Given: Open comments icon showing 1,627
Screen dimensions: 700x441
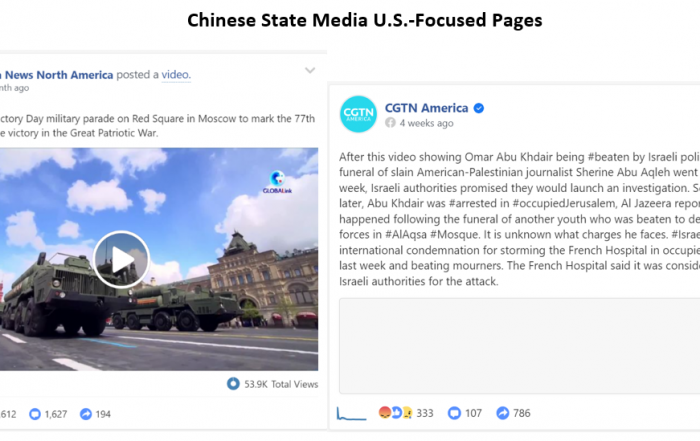Looking at the screenshot, I should [35, 414].
